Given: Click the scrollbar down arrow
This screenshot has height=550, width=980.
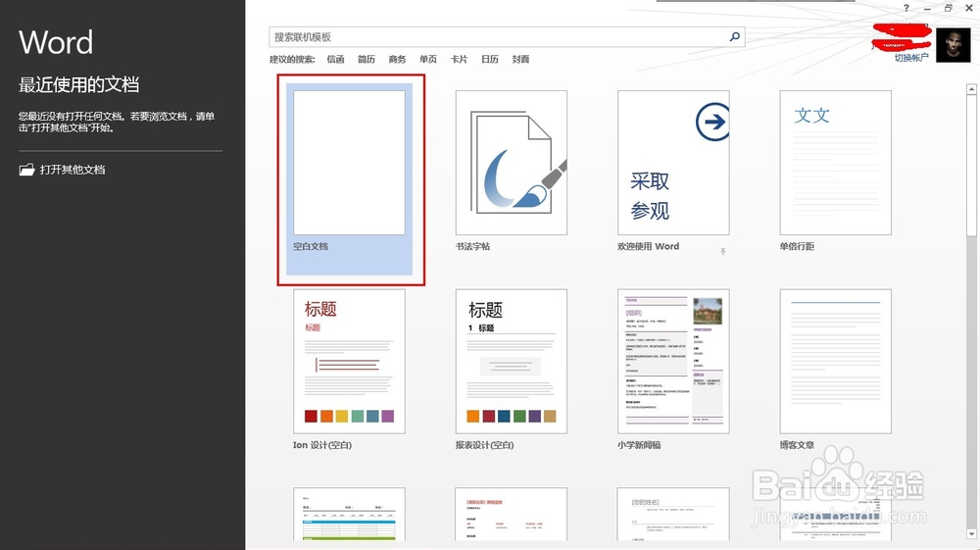Looking at the screenshot, I should (x=971, y=534).
